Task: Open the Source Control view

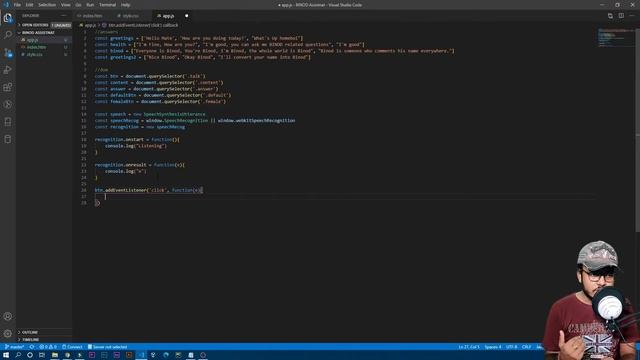Action: pyautogui.click(x=8, y=53)
